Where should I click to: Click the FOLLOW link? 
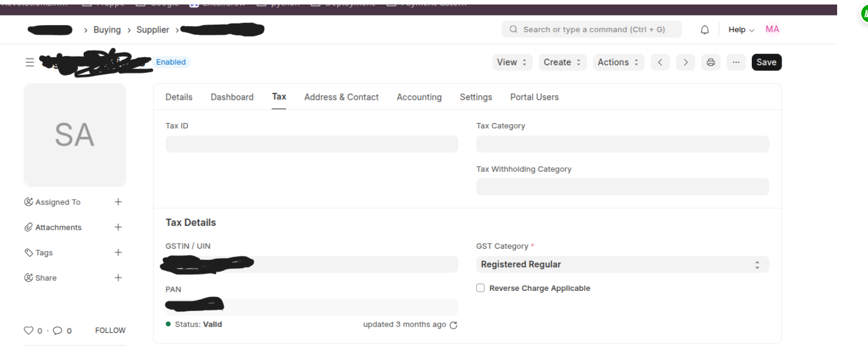(x=110, y=331)
